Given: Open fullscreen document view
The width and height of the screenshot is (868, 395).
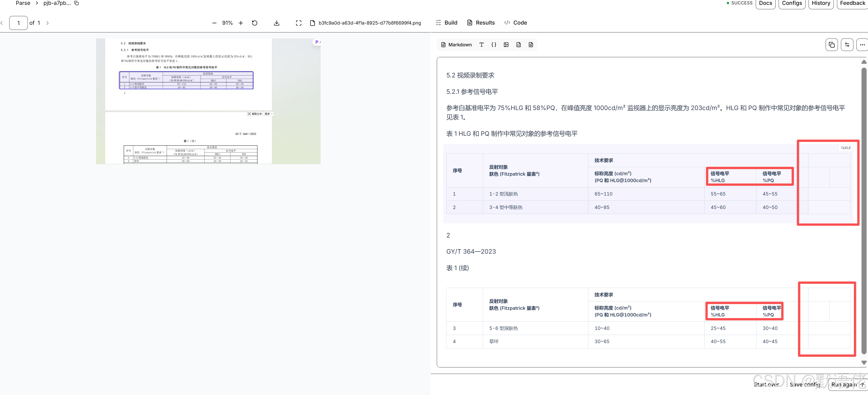Looking at the screenshot, I should point(299,23).
